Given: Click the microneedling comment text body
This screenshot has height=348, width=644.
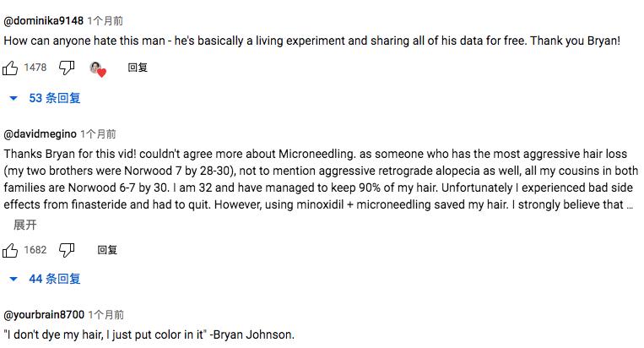Looking at the screenshot, I should (321, 180).
